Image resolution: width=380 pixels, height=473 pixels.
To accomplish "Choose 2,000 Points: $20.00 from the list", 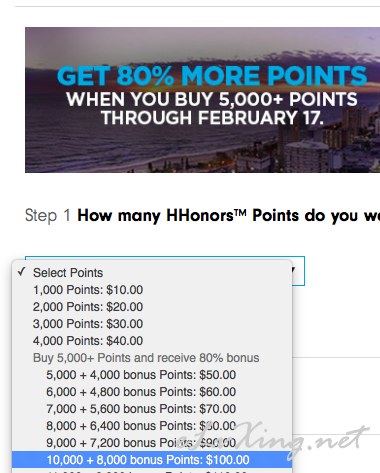I will click(152, 307).
